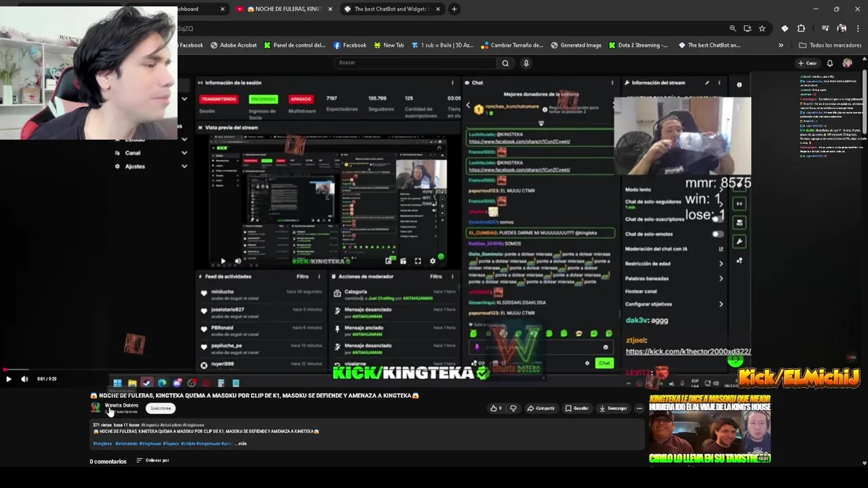Click the scrollbar down arrow
This screenshot has width=868, height=488.
point(864,463)
